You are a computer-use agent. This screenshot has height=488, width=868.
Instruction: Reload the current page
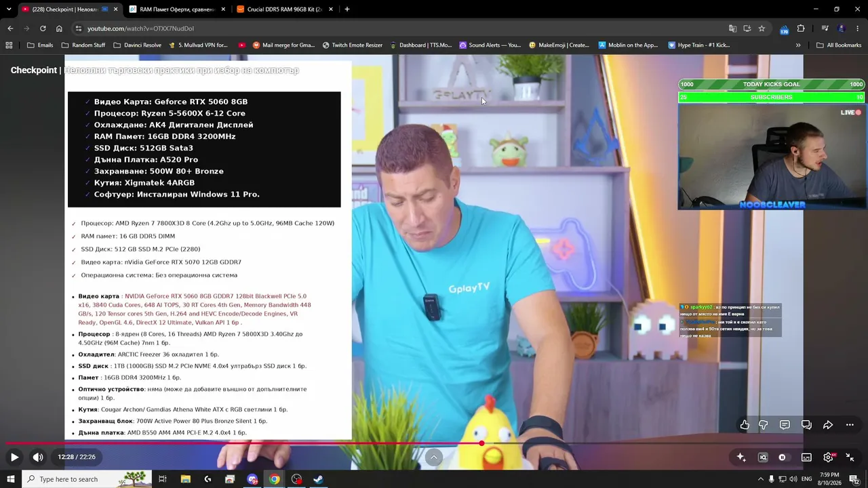coord(43,28)
